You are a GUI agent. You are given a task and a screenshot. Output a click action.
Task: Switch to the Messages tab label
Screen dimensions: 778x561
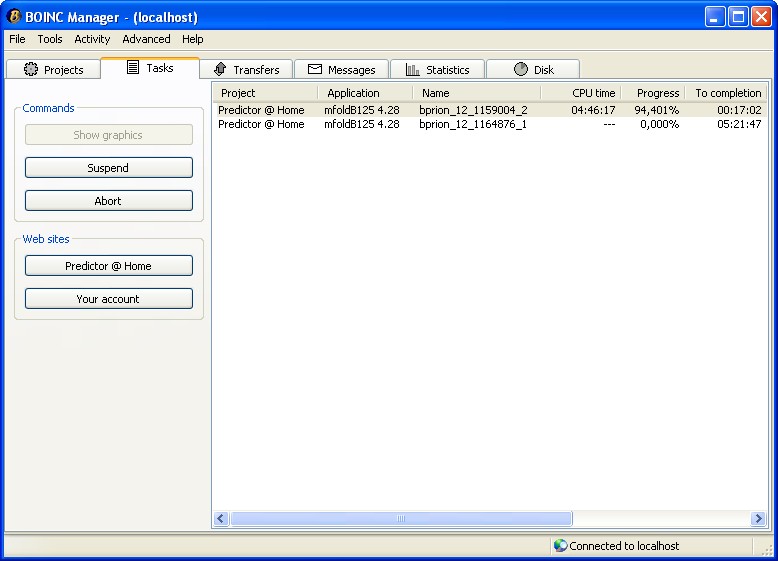351,70
